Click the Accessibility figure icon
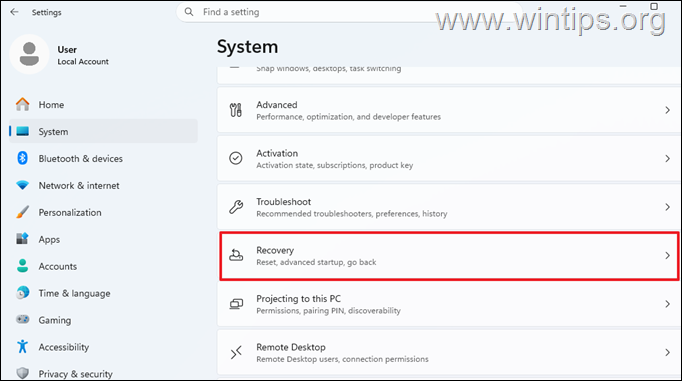Screen dimensions: 682x381 click(23, 347)
